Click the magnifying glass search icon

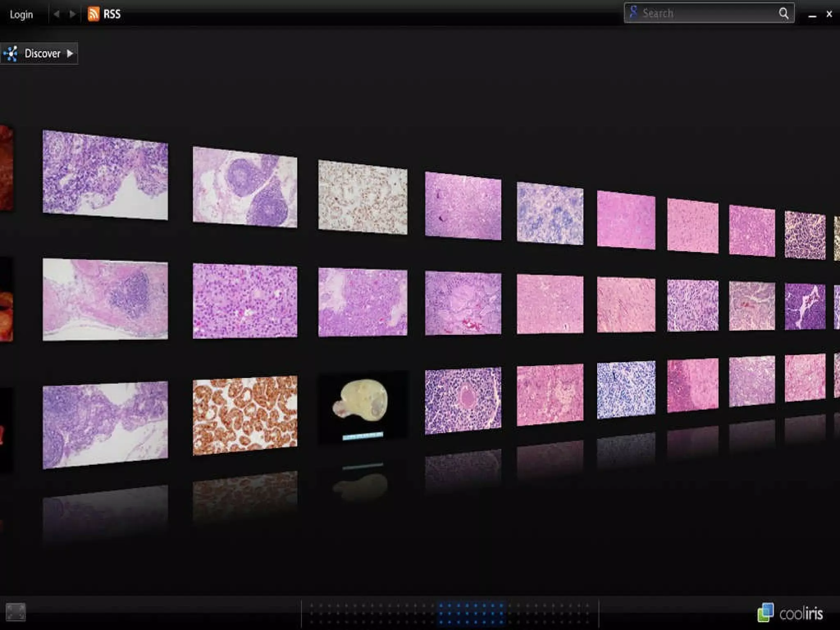(783, 13)
